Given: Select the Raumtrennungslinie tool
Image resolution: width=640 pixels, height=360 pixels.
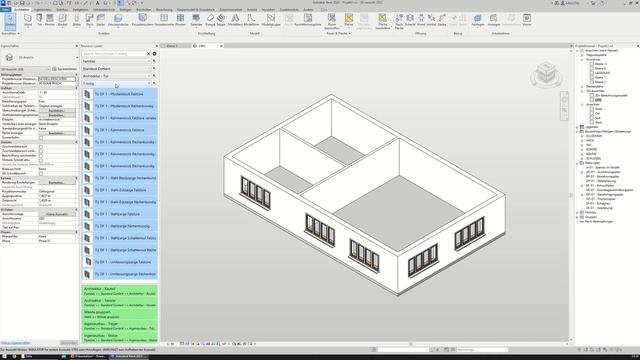Looking at the screenshot, I should [x=308, y=20].
